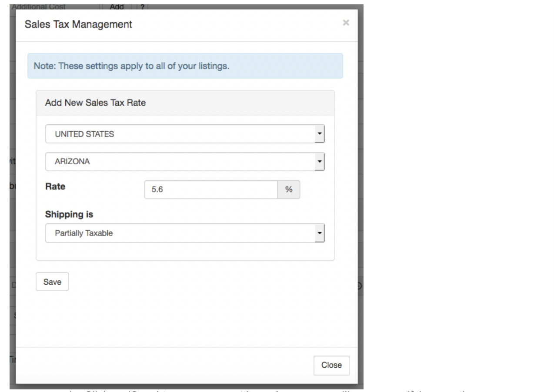Click the blue note banner about listings

185,66
